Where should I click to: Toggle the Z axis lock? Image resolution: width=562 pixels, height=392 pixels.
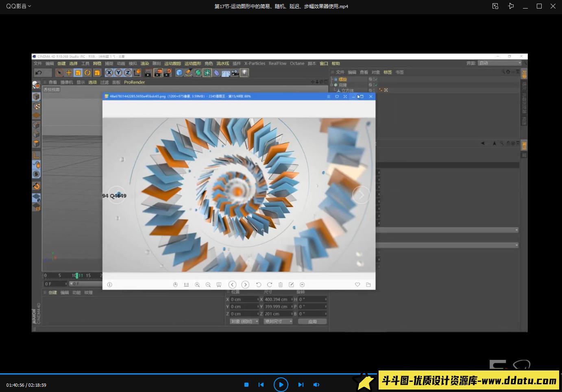coord(128,73)
